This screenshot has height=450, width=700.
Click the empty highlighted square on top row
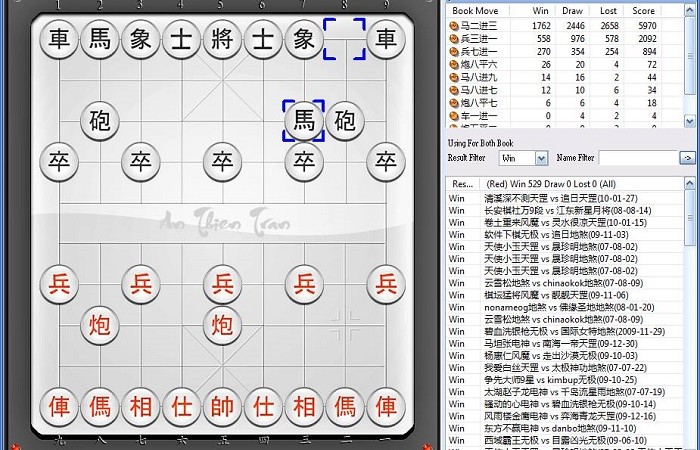(345, 39)
